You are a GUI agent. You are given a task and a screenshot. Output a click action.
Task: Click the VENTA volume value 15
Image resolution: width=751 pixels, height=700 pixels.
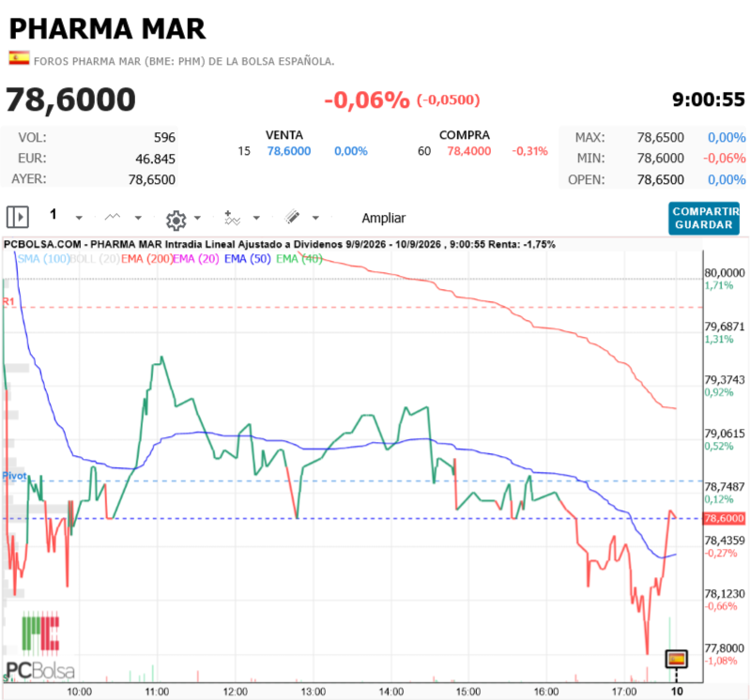tap(244, 151)
